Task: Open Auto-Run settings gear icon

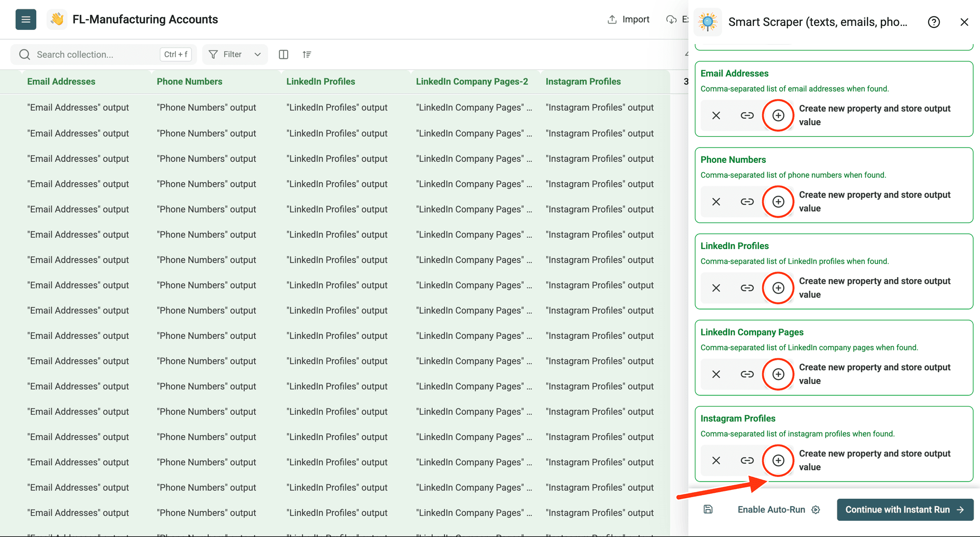Action: (x=816, y=510)
